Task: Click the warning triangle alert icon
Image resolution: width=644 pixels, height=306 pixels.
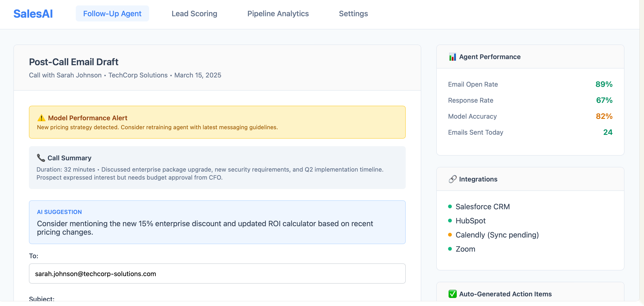Action: click(41, 118)
